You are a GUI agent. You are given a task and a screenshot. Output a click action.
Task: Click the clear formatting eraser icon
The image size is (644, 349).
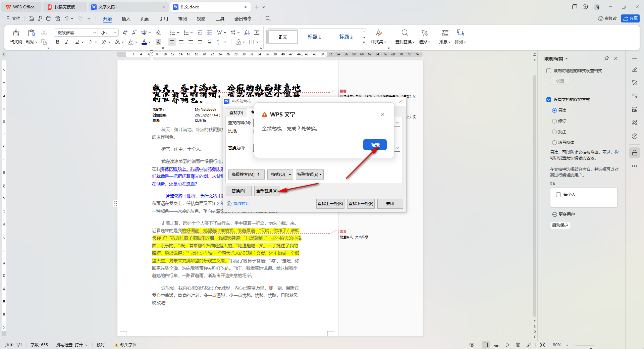[x=158, y=33]
